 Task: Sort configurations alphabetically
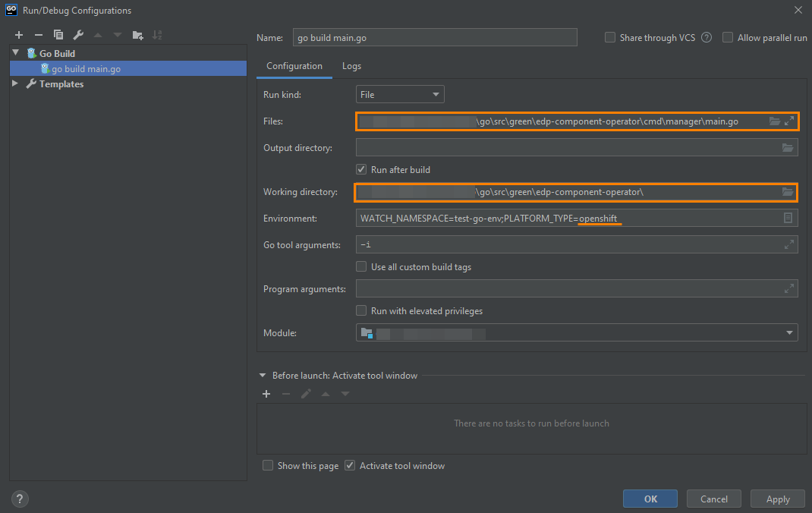pyautogui.click(x=158, y=34)
